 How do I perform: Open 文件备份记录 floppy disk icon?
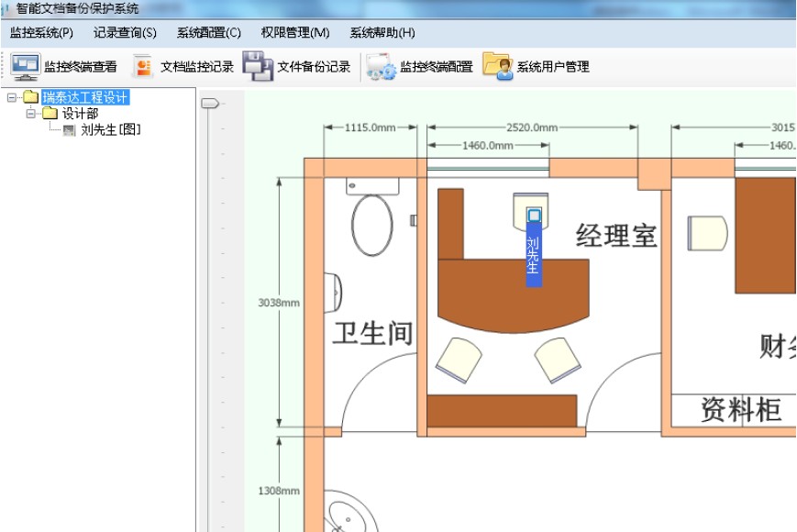pos(258,67)
